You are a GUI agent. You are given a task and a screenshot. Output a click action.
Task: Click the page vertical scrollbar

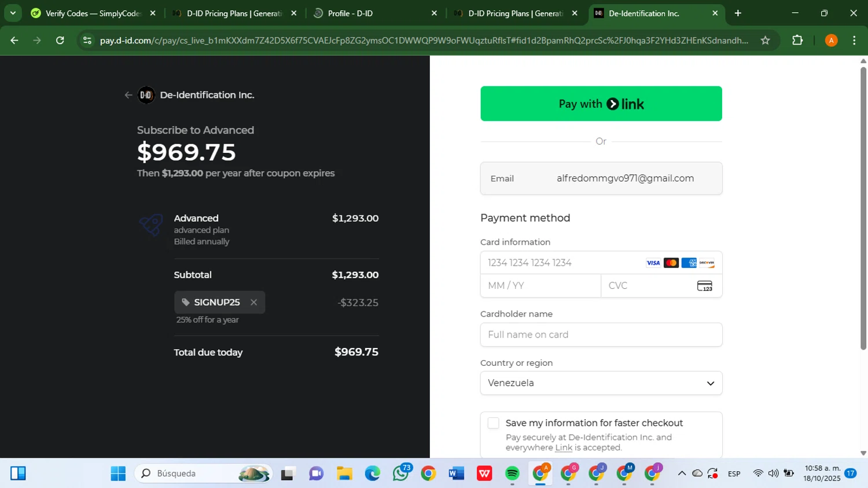[863, 208]
